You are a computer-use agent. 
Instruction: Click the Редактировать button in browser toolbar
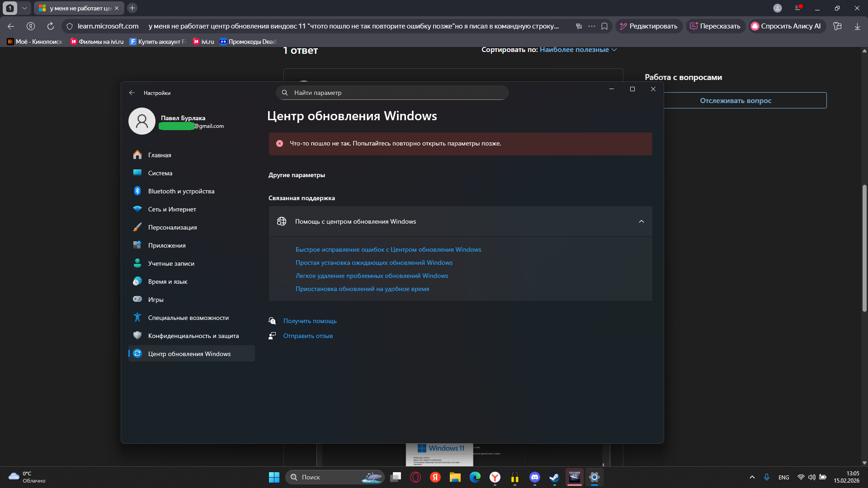[649, 26]
